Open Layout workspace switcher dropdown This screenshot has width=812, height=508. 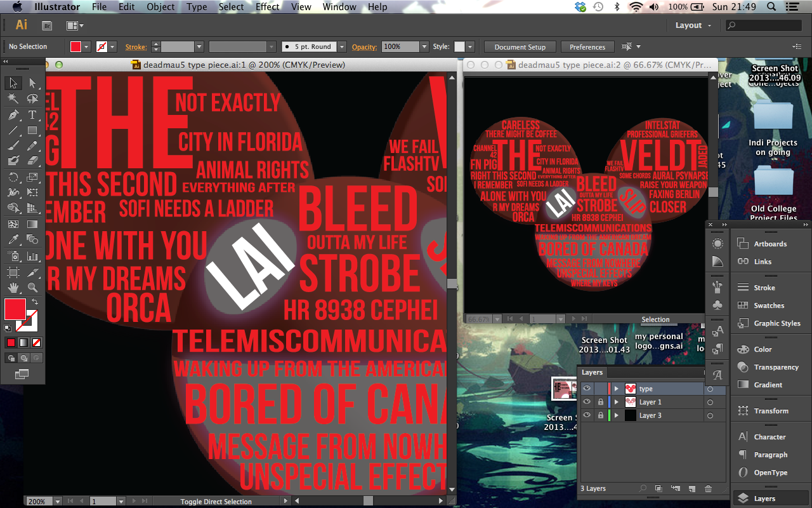pos(693,25)
